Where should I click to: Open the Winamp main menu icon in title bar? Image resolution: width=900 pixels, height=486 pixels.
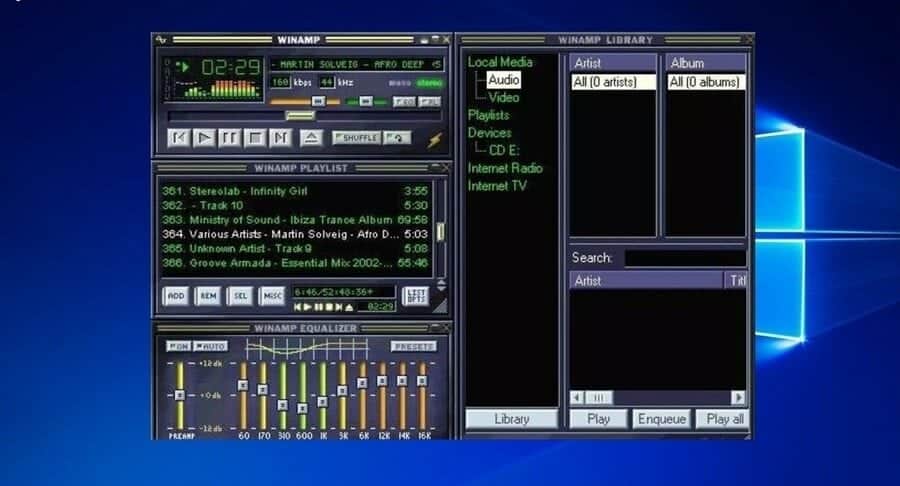(x=161, y=40)
